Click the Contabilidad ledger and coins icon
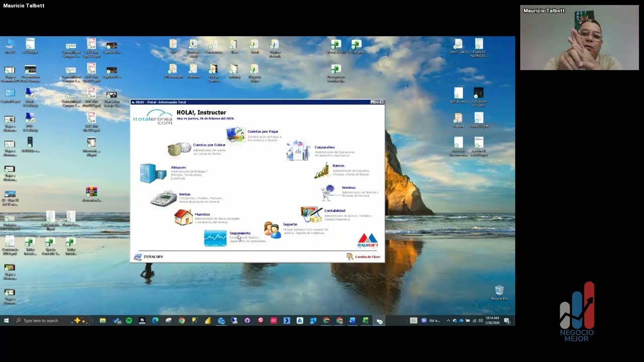This screenshot has height=362, width=644. coord(311,214)
